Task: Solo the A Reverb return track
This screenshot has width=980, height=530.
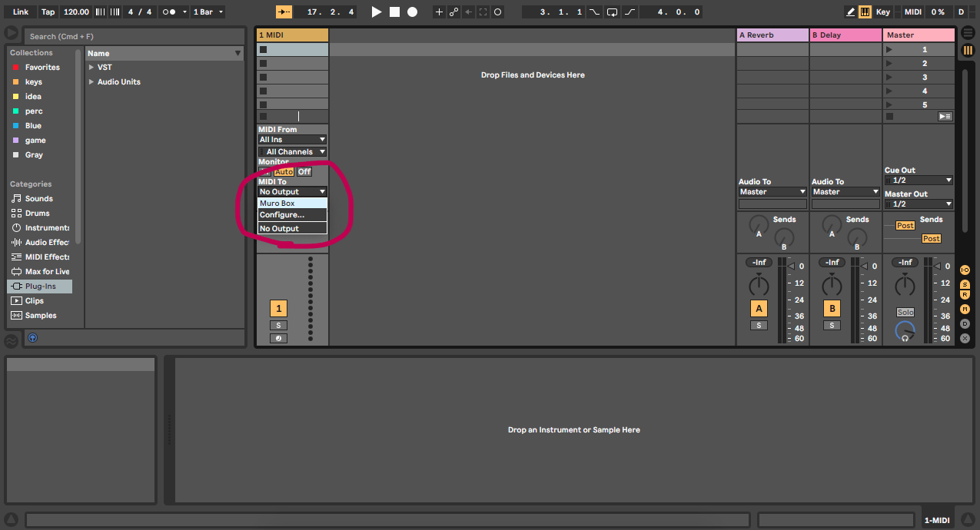Action: click(759, 326)
